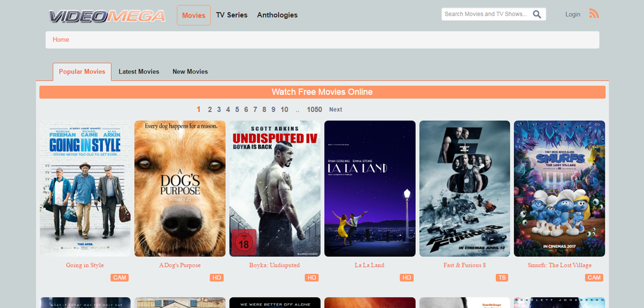Click the Home breadcrumb link
The image size is (644, 308).
tap(61, 40)
